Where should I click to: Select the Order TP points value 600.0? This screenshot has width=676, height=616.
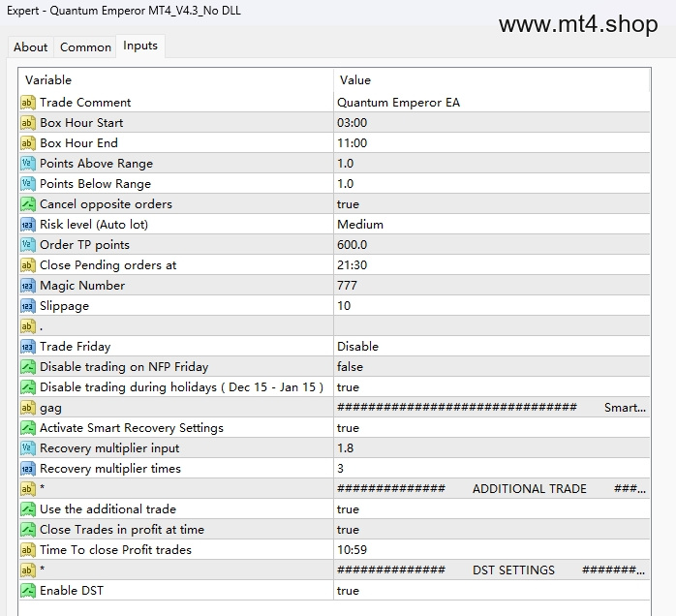point(491,245)
